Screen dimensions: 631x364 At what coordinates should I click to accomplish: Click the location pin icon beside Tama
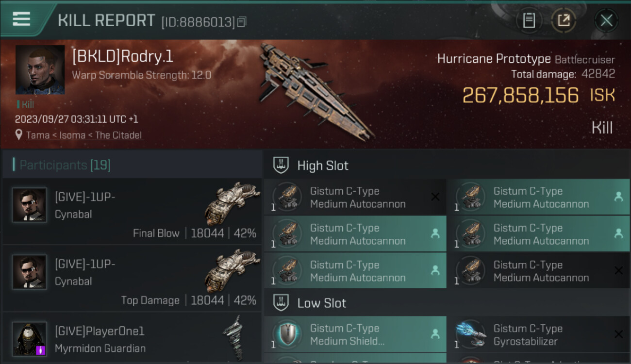point(19,134)
